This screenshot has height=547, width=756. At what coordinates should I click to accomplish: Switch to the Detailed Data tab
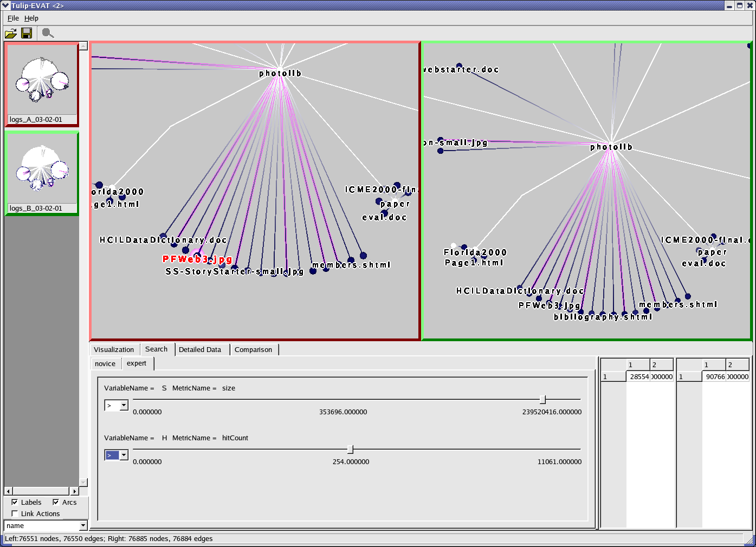click(200, 349)
